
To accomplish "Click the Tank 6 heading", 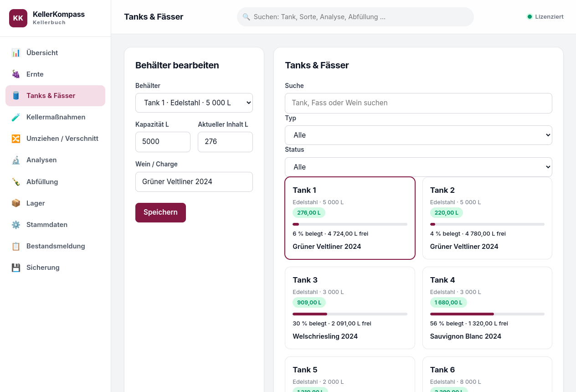I will pos(442,370).
